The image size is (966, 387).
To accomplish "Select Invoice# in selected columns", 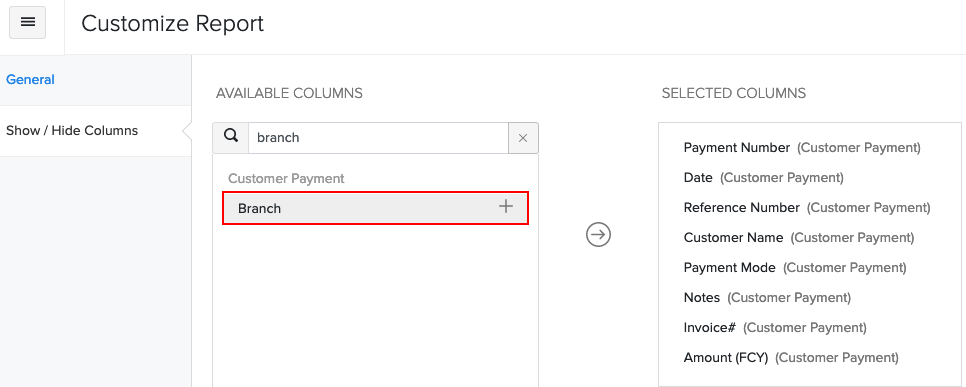I will [775, 327].
